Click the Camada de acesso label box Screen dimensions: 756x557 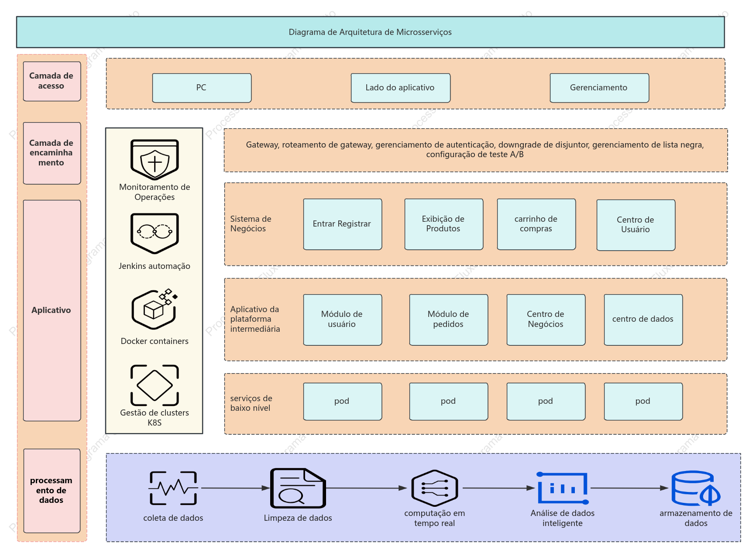[x=52, y=81]
